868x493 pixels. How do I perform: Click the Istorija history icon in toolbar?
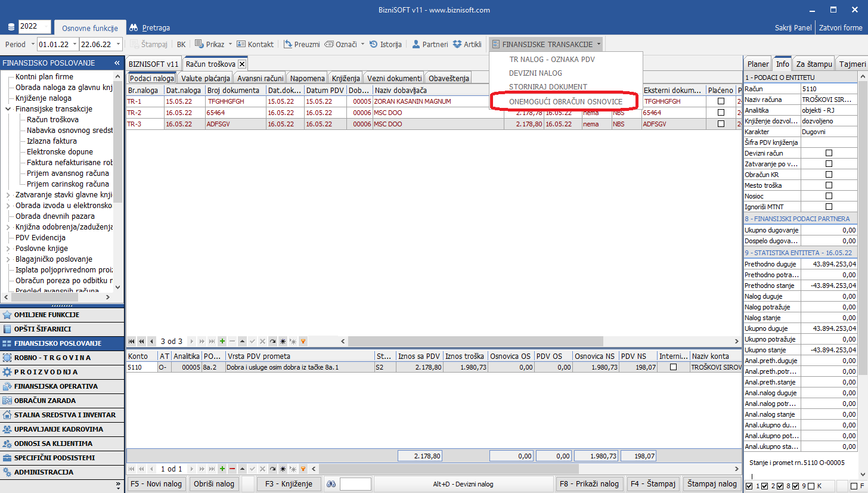374,44
